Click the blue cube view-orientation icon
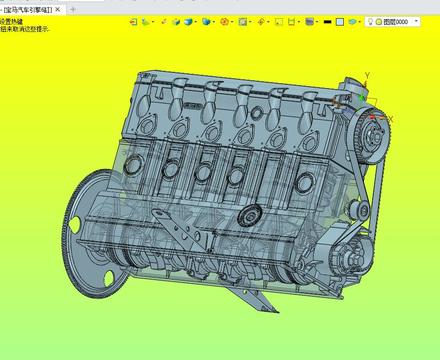This screenshot has height=360, width=440. tap(206, 22)
